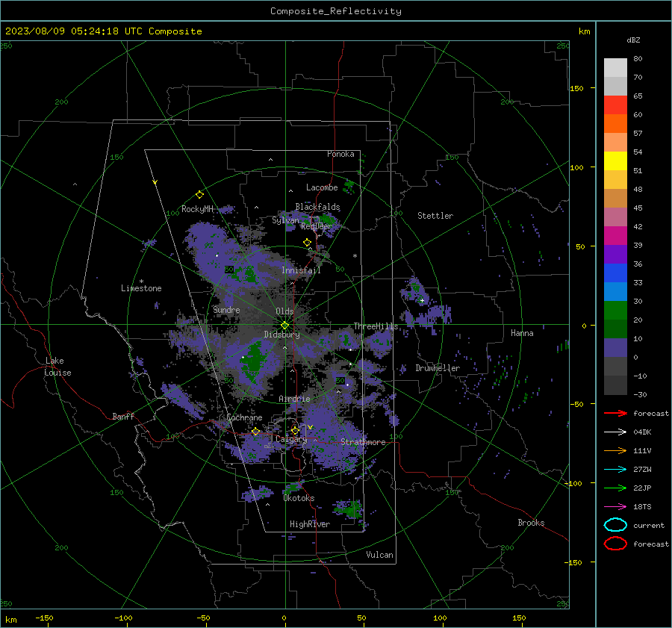Click the Limestone label
This screenshot has height=628, width=672.
pyautogui.click(x=141, y=288)
